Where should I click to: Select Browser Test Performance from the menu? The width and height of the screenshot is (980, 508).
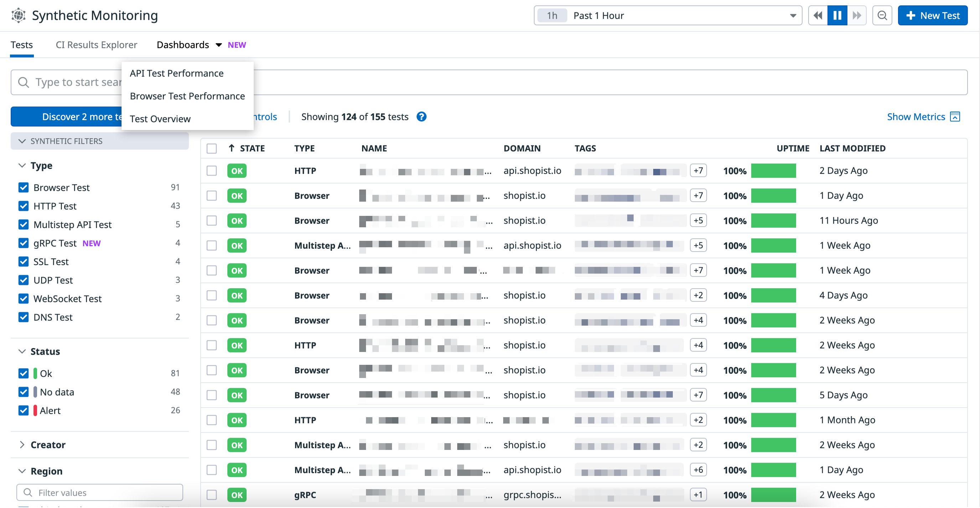(x=187, y=96)
